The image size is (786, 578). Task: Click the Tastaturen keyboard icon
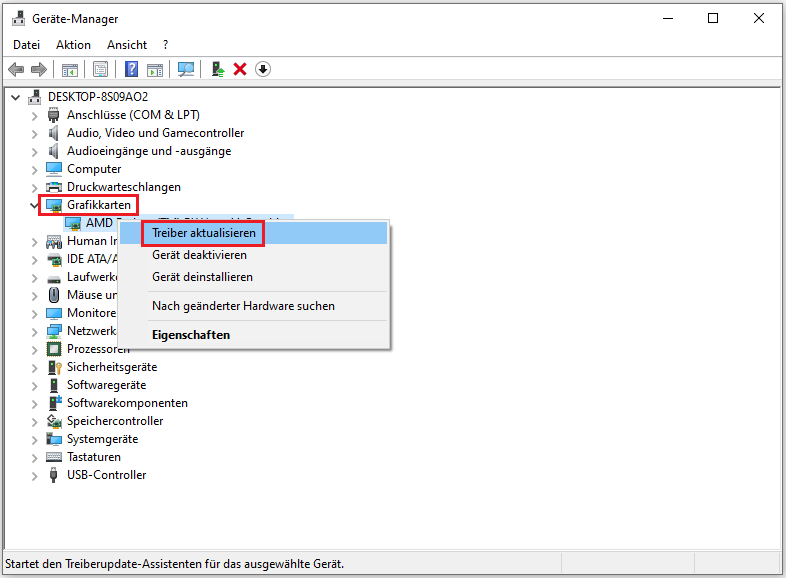click(54, 457)
